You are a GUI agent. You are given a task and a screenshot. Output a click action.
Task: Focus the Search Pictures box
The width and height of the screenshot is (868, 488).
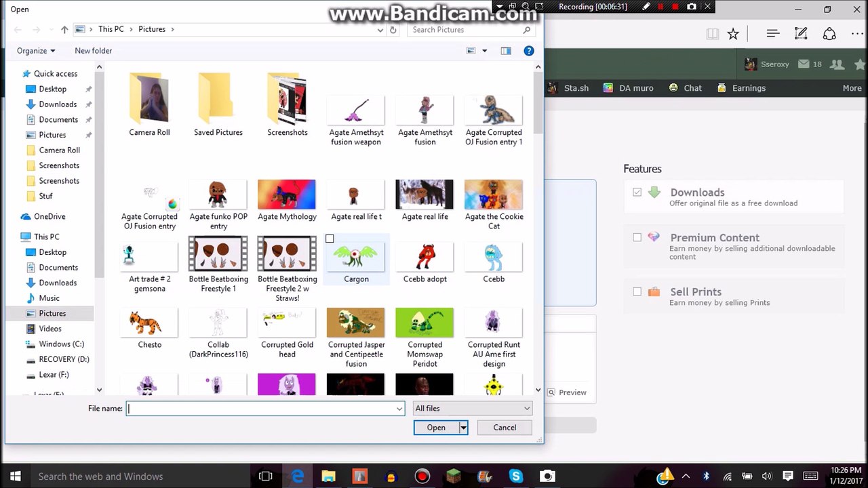click(x=471, y=30)
